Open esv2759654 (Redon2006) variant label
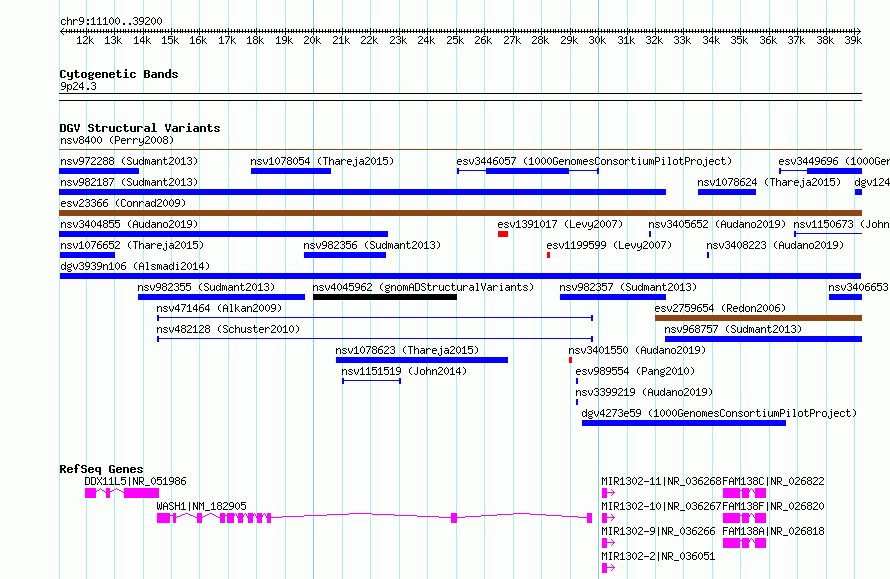This screenshot has height=579, width=890. pyautogui.click(x=720, y=308)
